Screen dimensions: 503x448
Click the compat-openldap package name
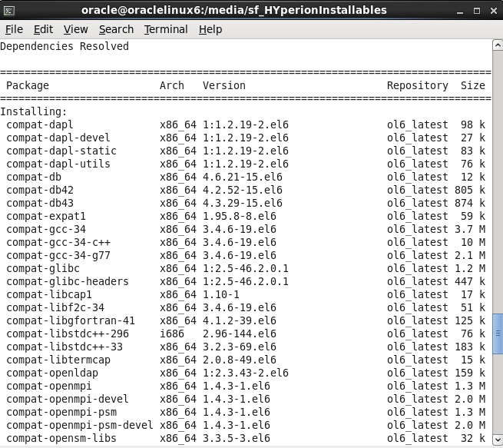pyautogui.click(x=52, y=373)
